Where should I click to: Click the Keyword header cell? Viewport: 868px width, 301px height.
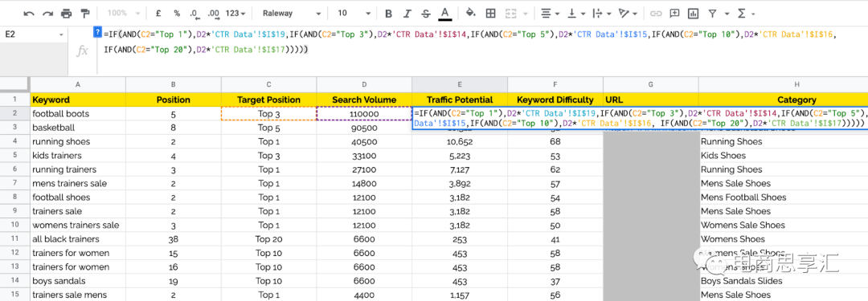coord(77,100)
